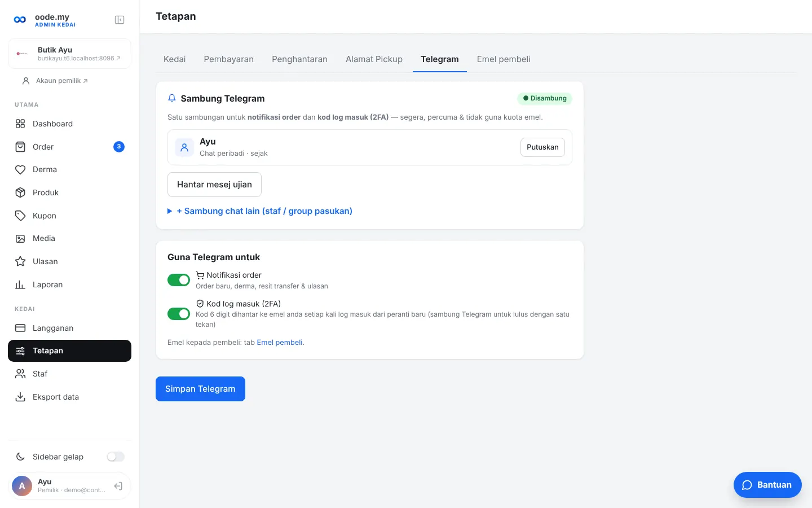Open Media via the image icon
The image size is (812, 508).
coord(20,238)
